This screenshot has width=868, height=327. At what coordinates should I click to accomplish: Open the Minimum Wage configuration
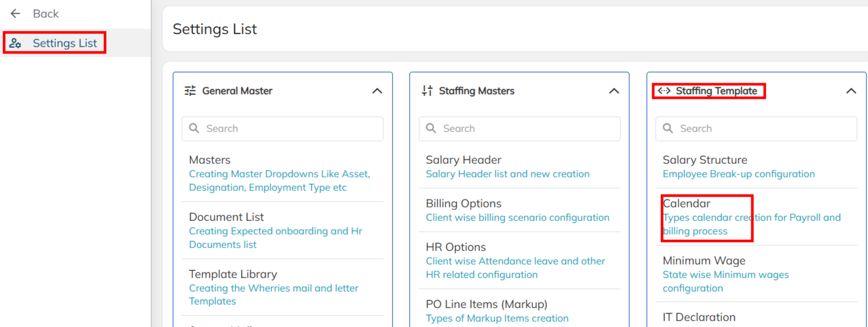point(703,261)
